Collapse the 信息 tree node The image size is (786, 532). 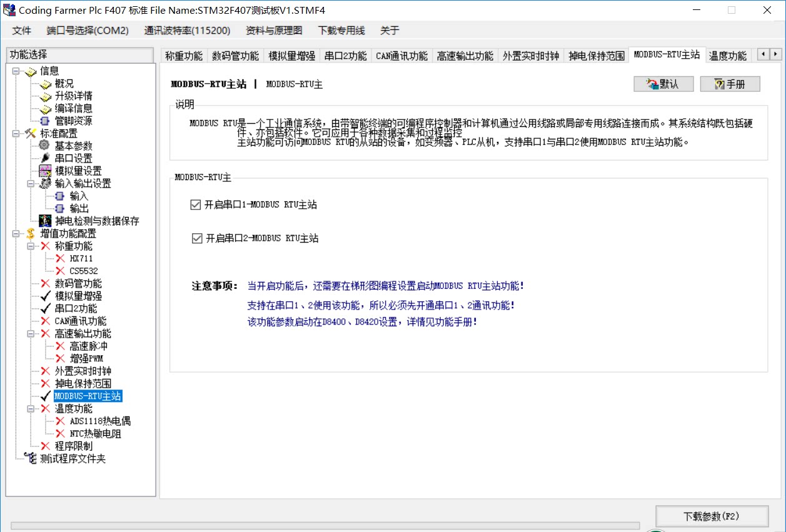click(16, 71)
